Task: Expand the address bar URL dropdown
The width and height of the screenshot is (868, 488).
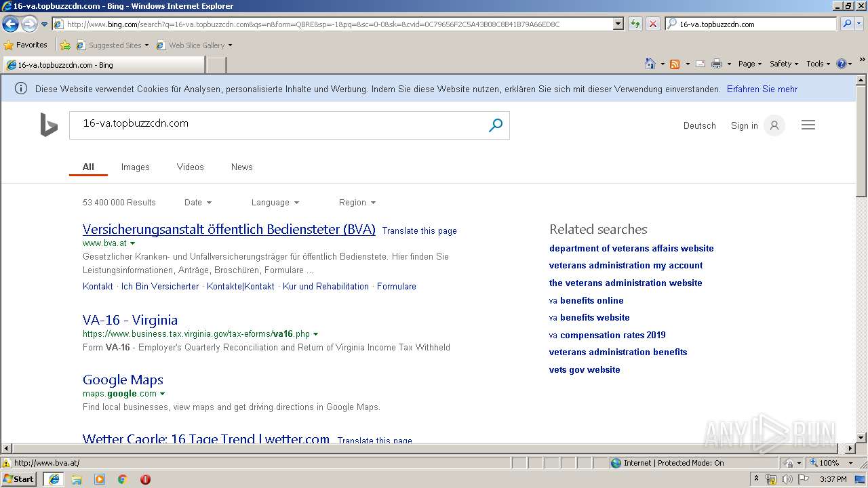Action: [x=618, y=24]
